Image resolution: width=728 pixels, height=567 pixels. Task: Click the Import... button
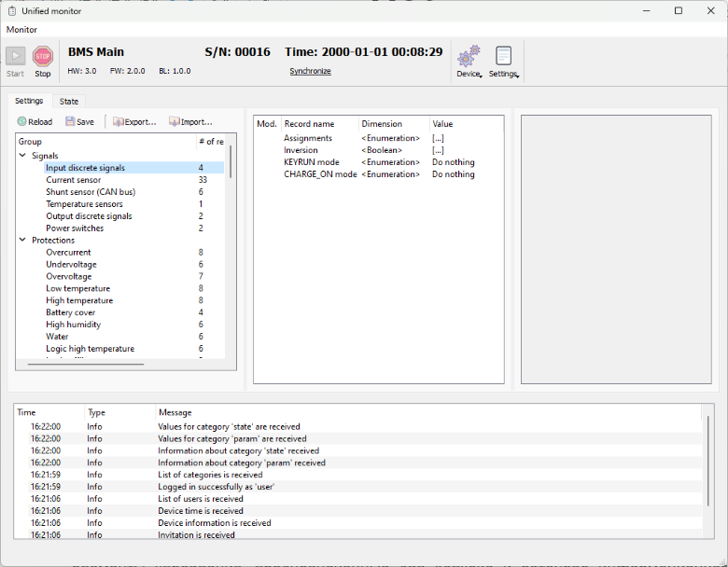click(190, 121)
